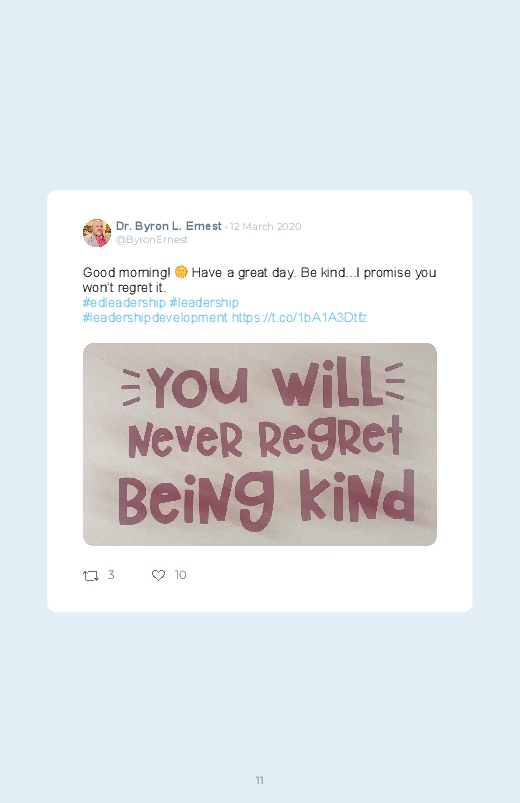Viewport: 520px width, 803px height.
Task: Click the heart like icon
Action: pos(158,575)
